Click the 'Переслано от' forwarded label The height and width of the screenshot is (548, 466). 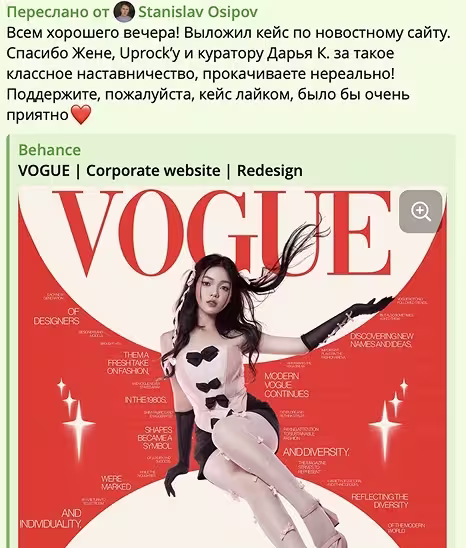[58, 12]
